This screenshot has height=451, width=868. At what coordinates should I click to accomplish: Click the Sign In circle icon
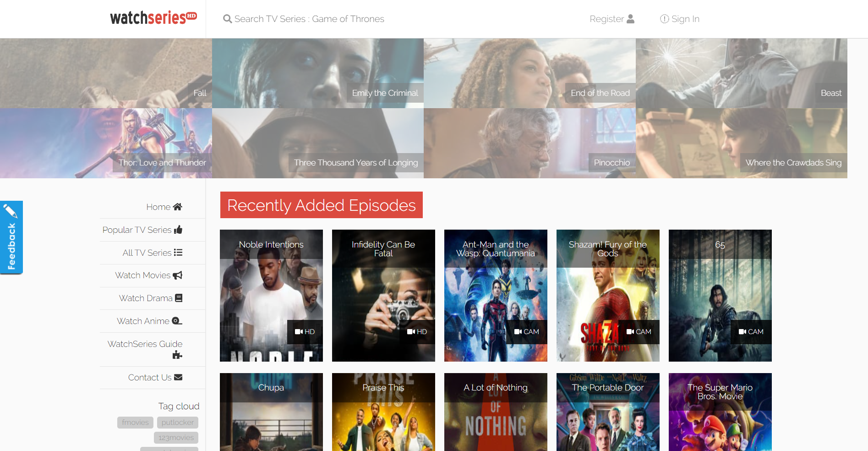[664, 19]
